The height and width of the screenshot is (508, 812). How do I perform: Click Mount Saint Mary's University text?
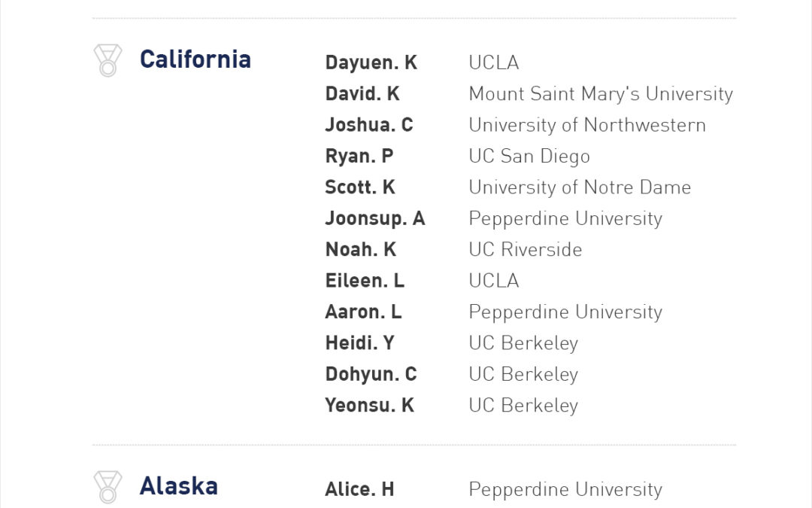pos(601,94)
